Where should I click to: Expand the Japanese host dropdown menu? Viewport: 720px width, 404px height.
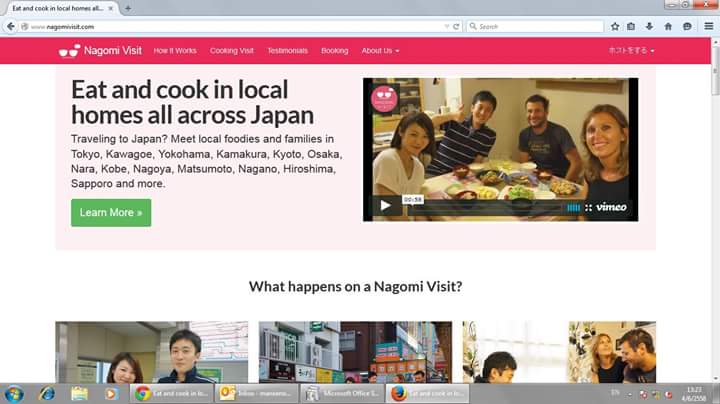631,50
